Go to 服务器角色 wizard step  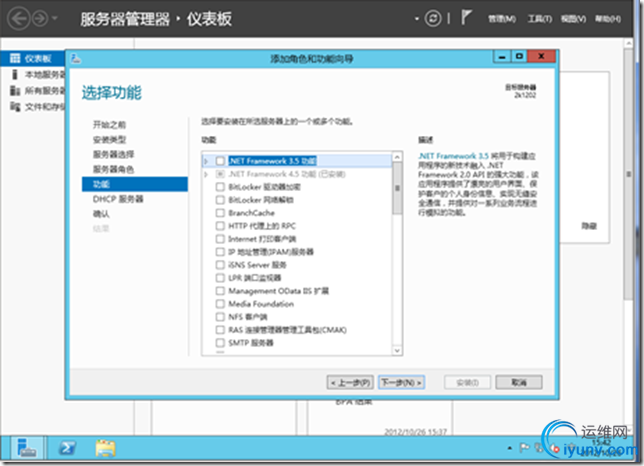click(x=113, y=169)
